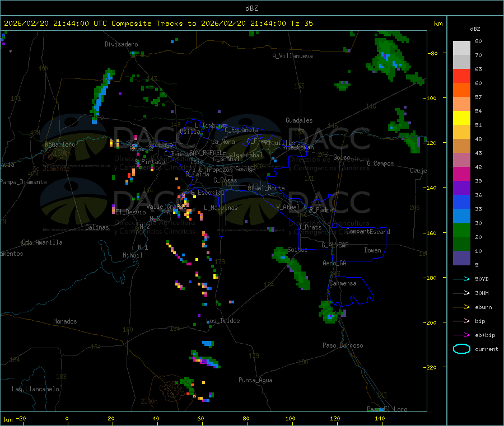The image size is (504, 426).
Task: Click the 'Soitue' map label
Action: (x=297, y=250)
